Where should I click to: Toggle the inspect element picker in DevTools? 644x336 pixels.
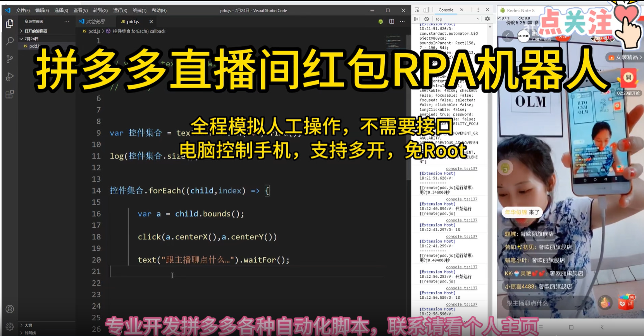(417, 10)
